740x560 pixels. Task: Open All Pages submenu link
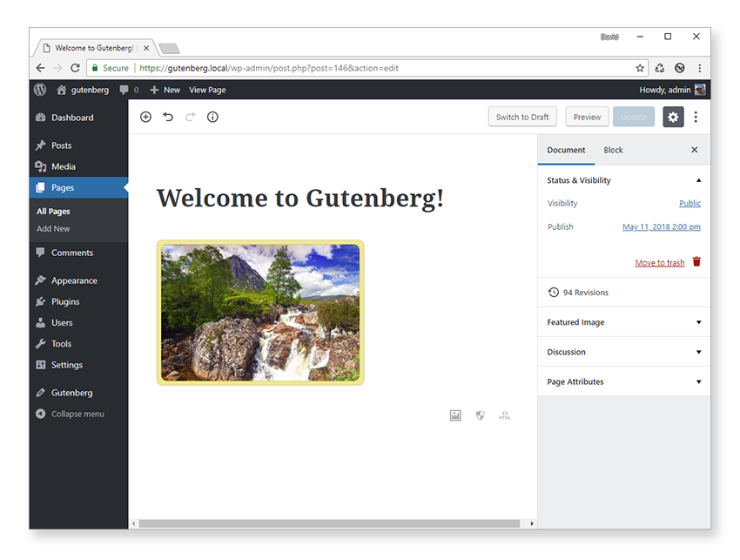[53, 211]
